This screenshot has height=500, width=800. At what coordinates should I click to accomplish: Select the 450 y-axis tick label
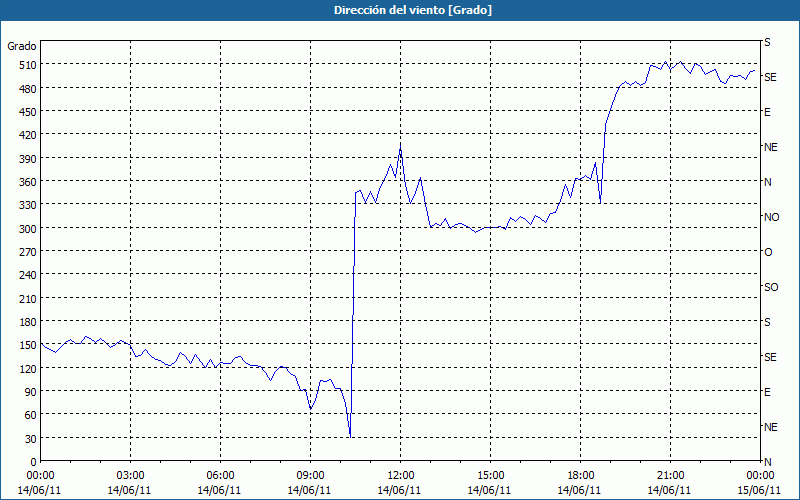pos(29,112)
